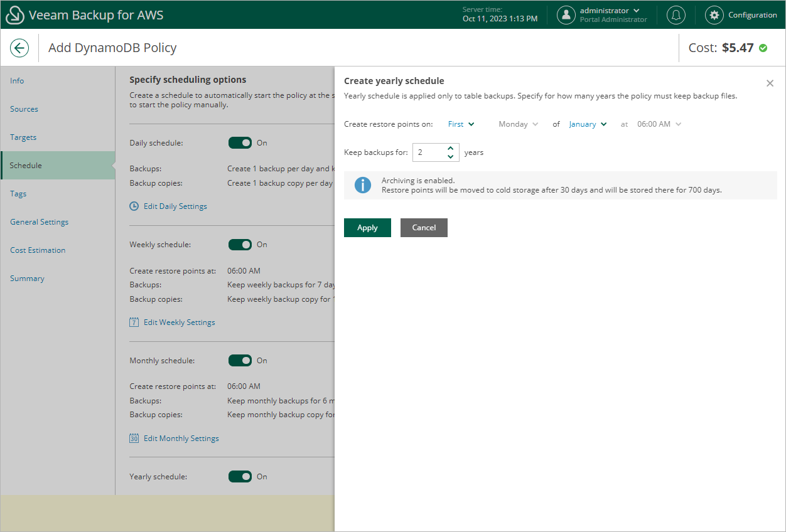Click the blue archiving info icon
This screenshot has width=786, height=532.
pyautogui.click(x=363, y=185)
